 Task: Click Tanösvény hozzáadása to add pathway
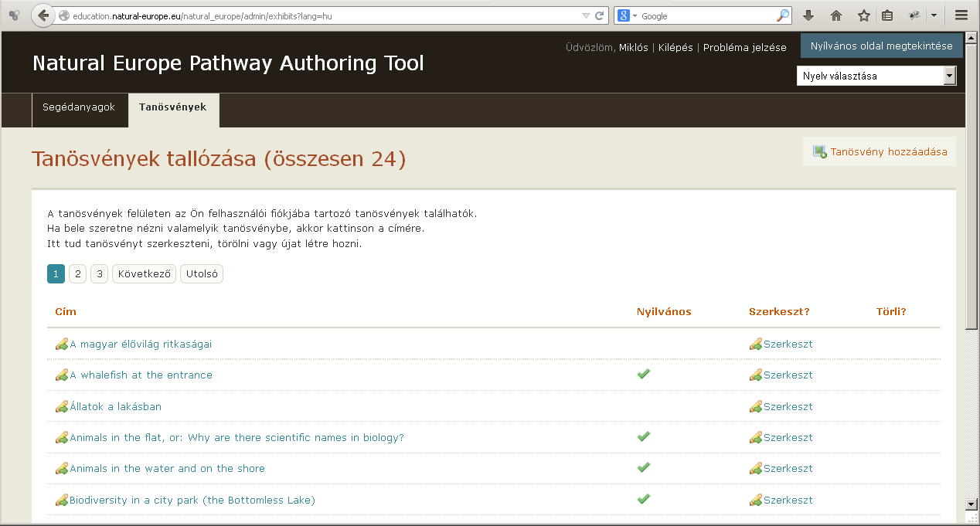(x=880, y=151)
